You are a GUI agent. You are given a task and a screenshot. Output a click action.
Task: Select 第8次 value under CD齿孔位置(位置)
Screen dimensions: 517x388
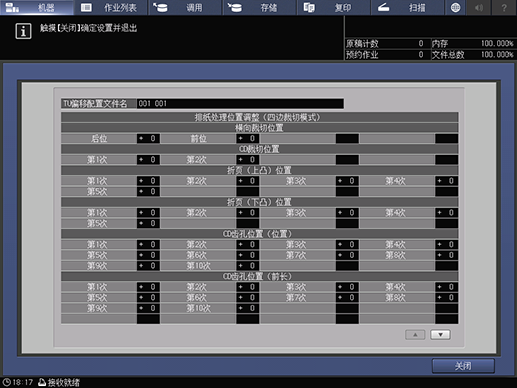447,255
